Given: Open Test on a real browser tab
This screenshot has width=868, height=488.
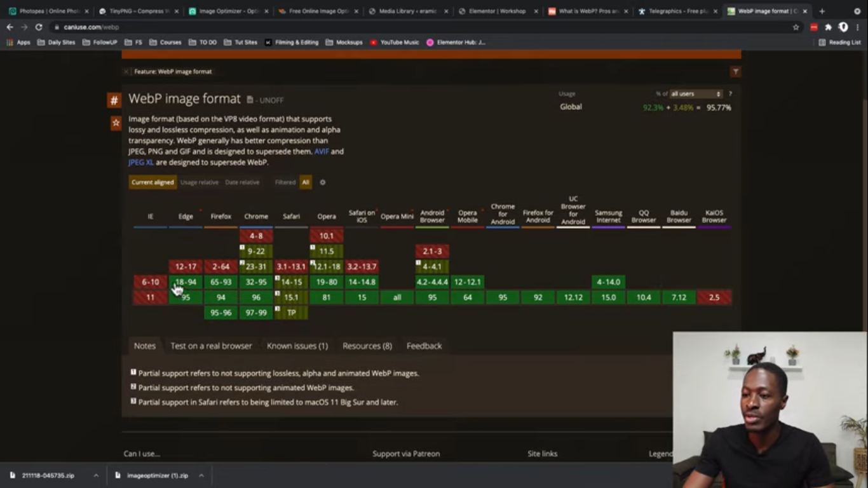Looking at the screenshot, I should point(211,346).
